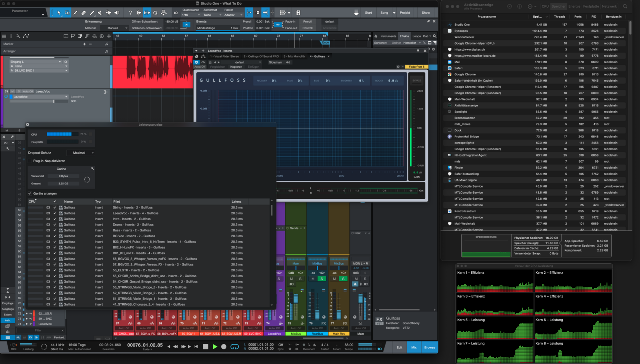Select the Bend tool

coord(108,13)
